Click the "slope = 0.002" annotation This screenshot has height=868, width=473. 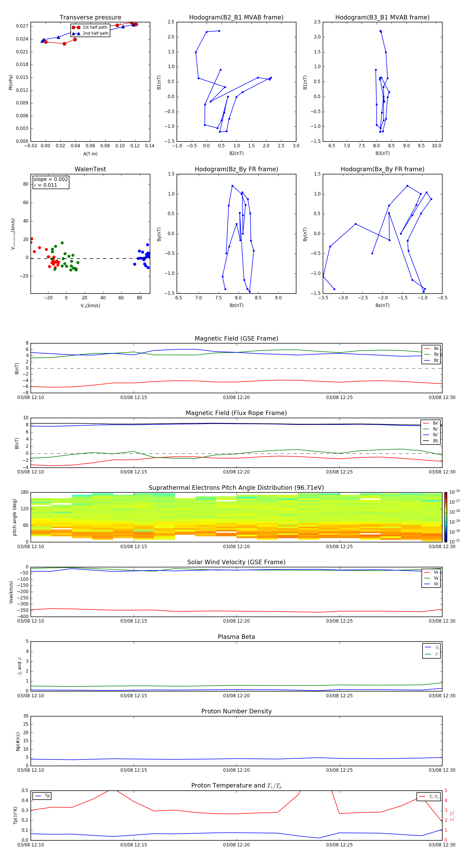50,179
